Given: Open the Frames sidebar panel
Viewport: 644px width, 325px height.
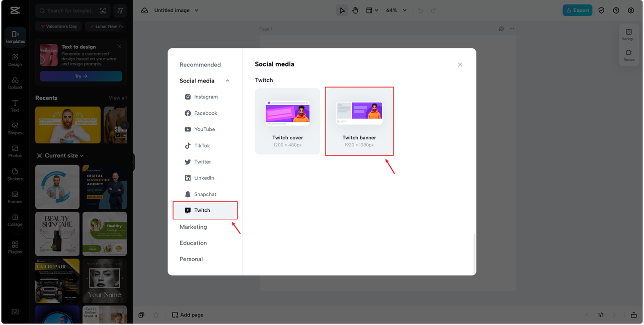Looking at the screenshot, I should click(15, 198).
